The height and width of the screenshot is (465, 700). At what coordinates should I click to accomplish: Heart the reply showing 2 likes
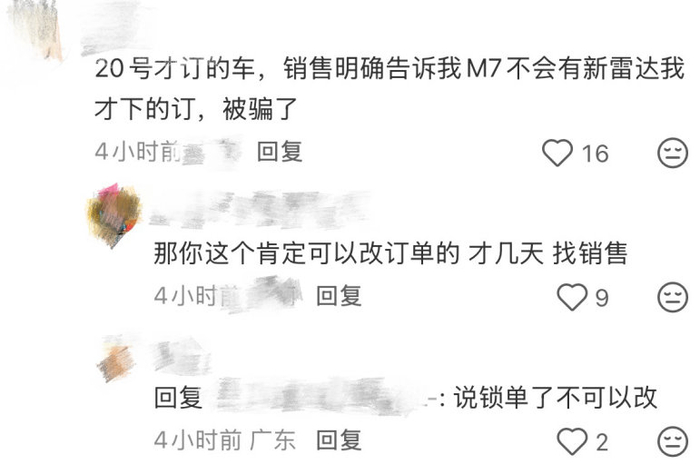(x=572, y=441)
